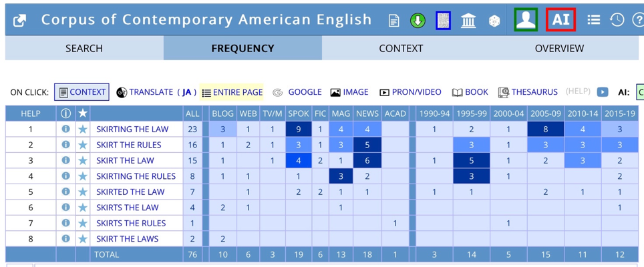Click the SPOK column header

pyautogui.click(x=299, y=113)
